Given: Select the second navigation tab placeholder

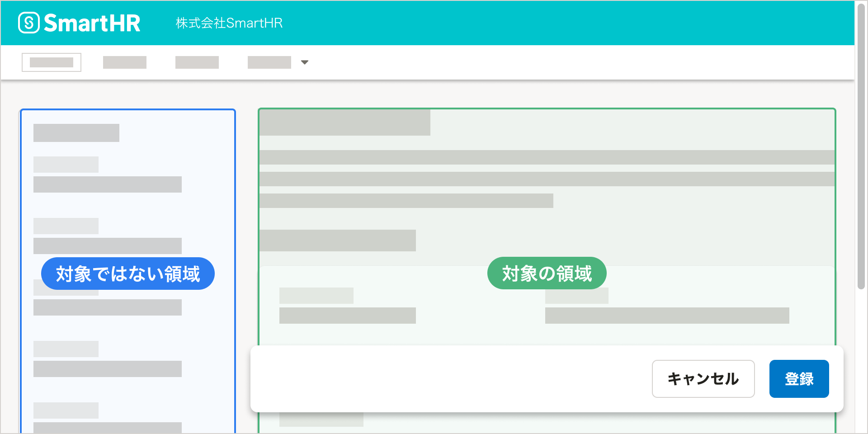Looking at the screenshot, I should coord(125,62).
